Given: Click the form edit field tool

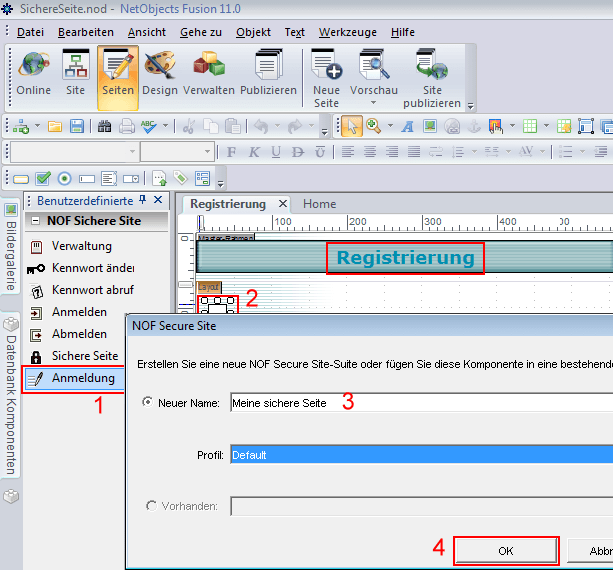Looking at the screenshot, I should [87, 179].
